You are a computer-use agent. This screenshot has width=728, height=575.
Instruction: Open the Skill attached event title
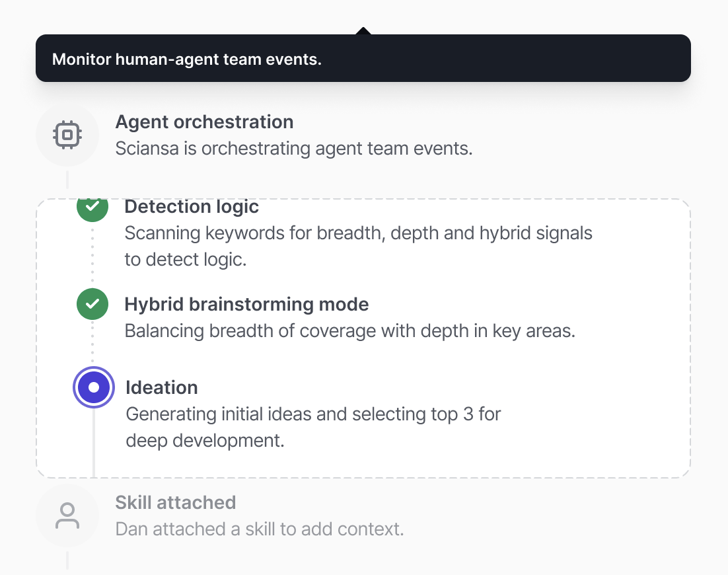pyautogui.click(x=175, y=502)
